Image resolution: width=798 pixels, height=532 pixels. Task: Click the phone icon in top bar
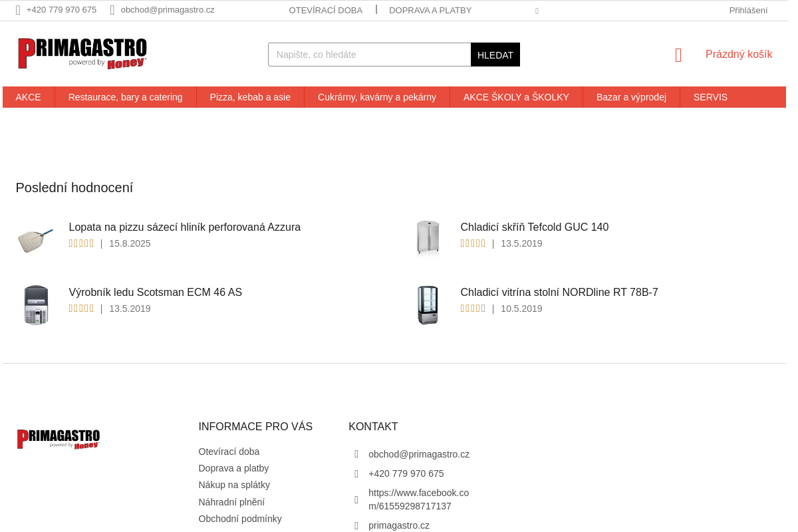pyautogui.click(x=18, y=10)
